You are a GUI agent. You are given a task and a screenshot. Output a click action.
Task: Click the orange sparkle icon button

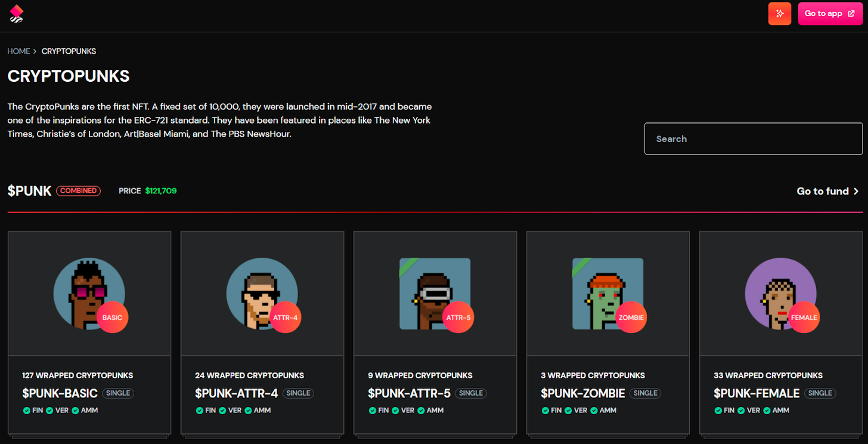click(780, 14)
